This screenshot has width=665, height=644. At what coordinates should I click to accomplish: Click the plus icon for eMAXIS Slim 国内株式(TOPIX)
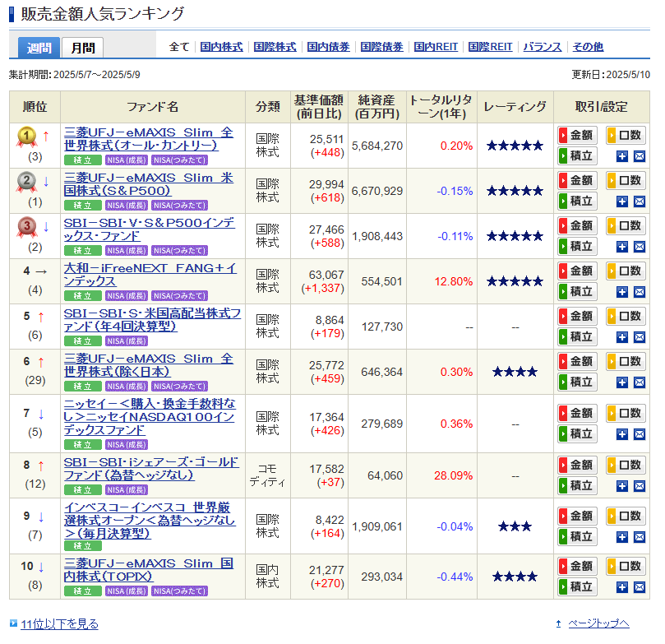point(621,587)
